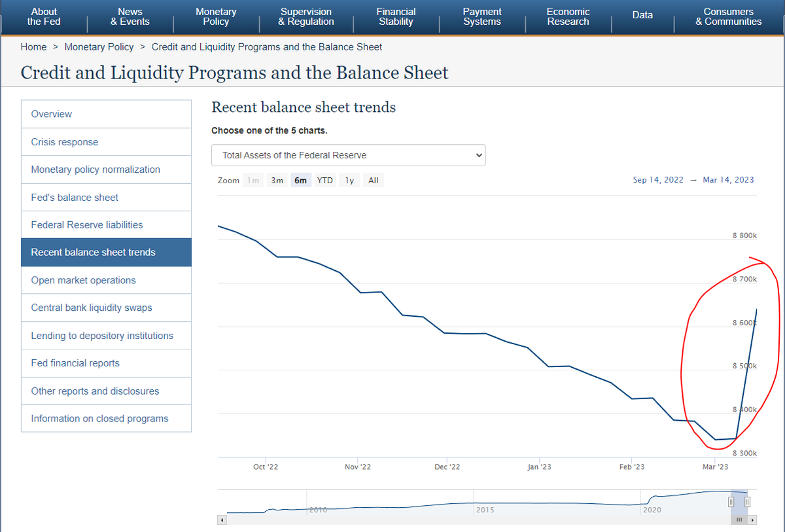Viewport: 785px width, 532px height.
Task: Open the Payment Systems menu
Action: pos(482,17)
